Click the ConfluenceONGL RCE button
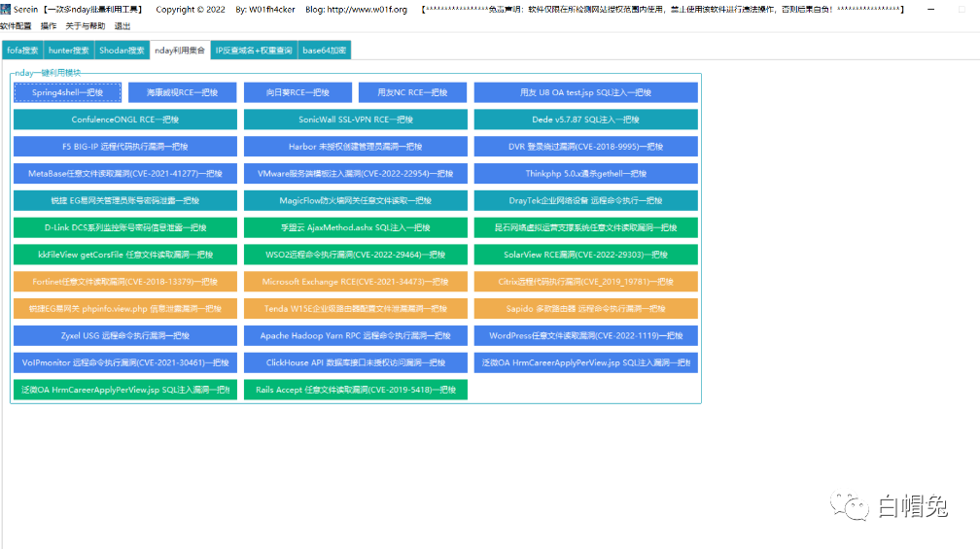Screen dimensions: 980x549 tap(125, 120)
